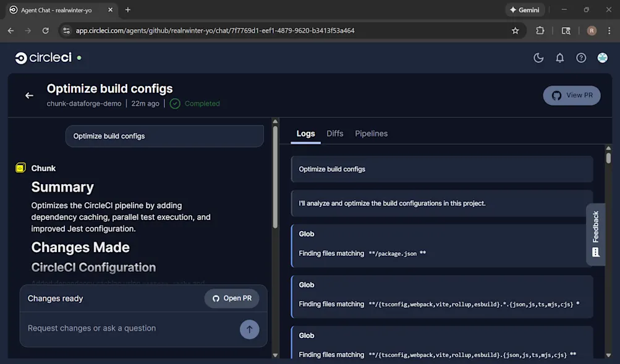Click the logs scrollbar down arrow
Screen dimensions: 620x364
tap(608, 355)
